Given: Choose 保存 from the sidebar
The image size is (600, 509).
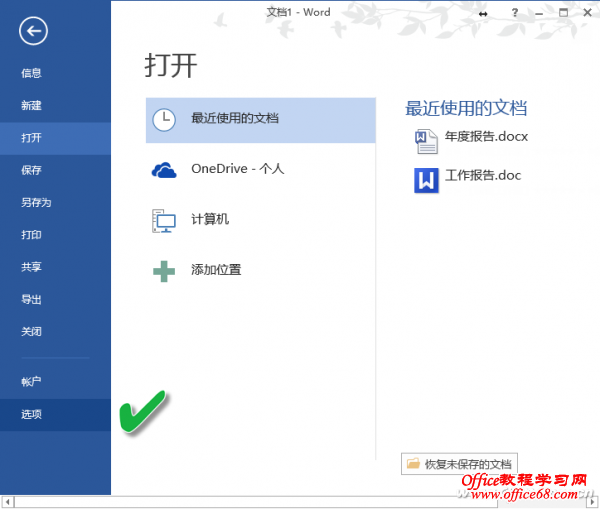Looking at the screenshot, I should coord(55,170).
